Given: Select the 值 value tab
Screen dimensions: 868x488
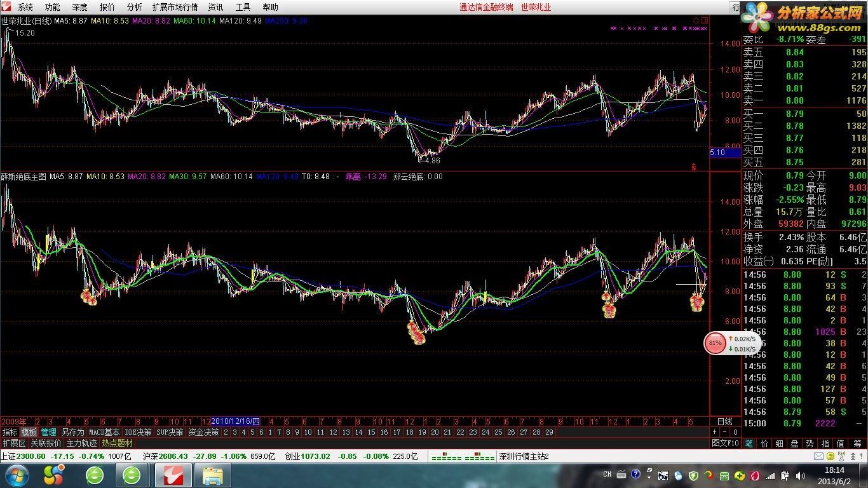Looking at the screenshot, I should tap(841, 444).
